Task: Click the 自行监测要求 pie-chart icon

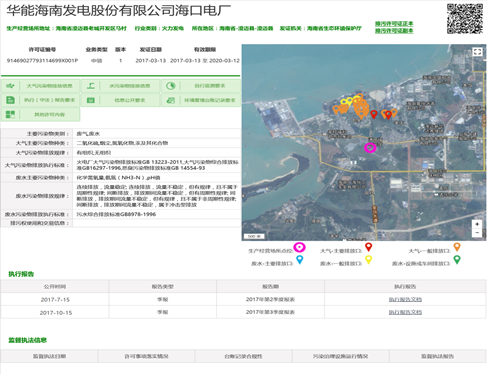Action: (171, 86)
